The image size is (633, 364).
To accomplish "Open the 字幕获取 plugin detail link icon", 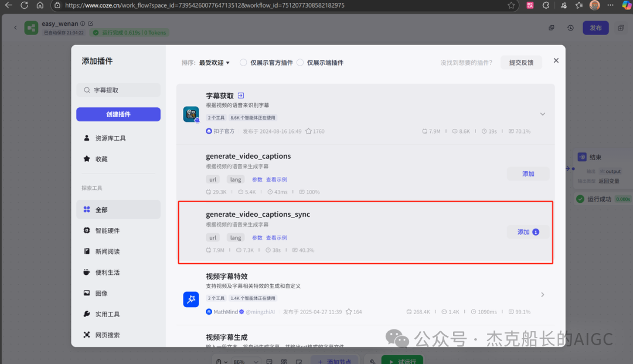I will (x=241, y=96).
